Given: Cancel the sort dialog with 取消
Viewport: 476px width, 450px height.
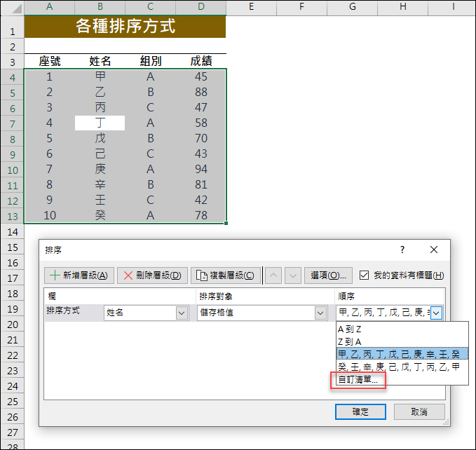Looking at the screenshot, I should click(419, 411).
